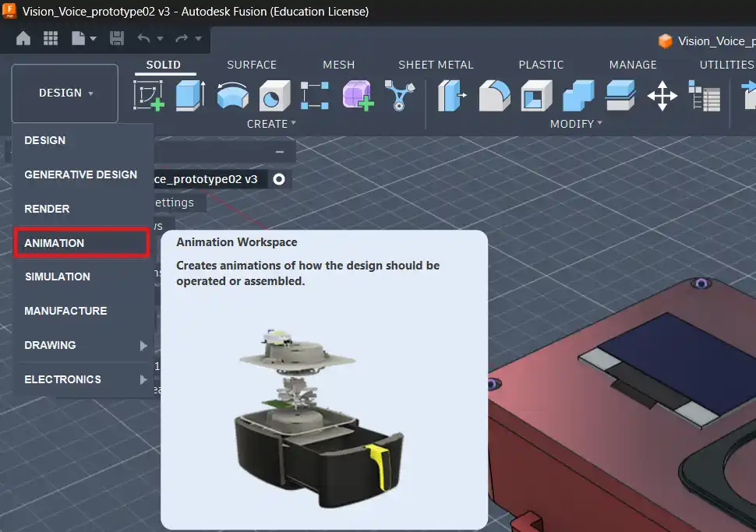
Task: Choose SIMULATION workspace
Action: 83,277
